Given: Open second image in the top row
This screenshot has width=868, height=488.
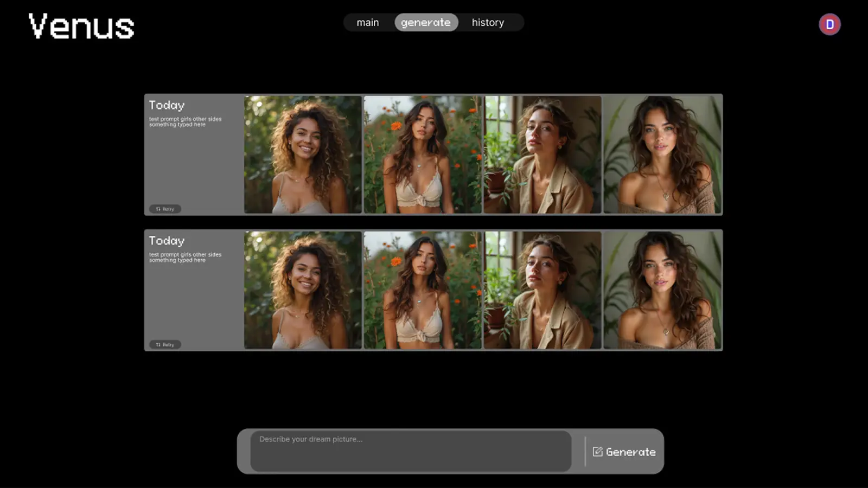Looking at the screenshot, I should (423, 155).
